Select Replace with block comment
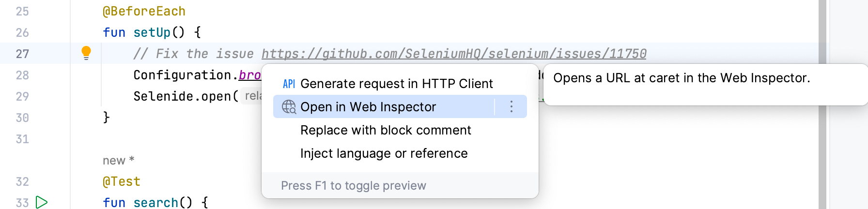Image resolution: width=868 pixels, height=209 pixels. coord(386,130)
